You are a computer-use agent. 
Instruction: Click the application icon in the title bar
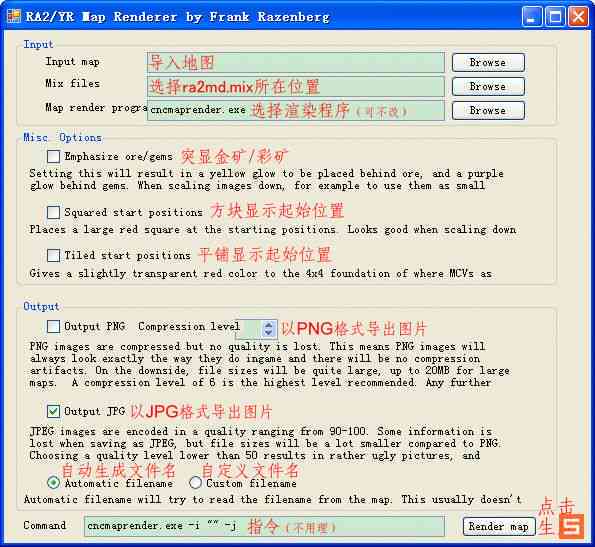14,16
